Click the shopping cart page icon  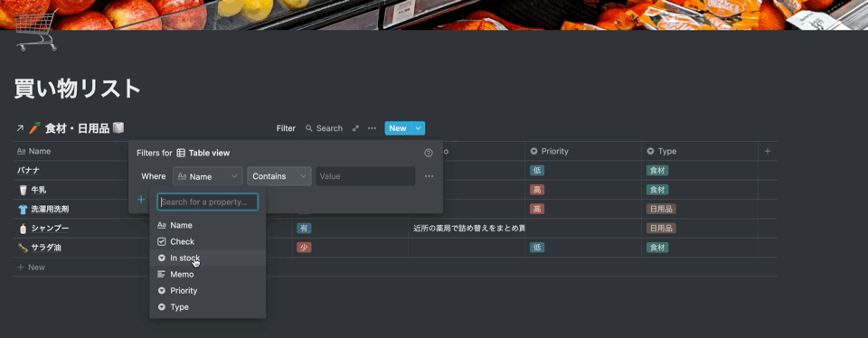pyautogui.click(x=35, y=31)
